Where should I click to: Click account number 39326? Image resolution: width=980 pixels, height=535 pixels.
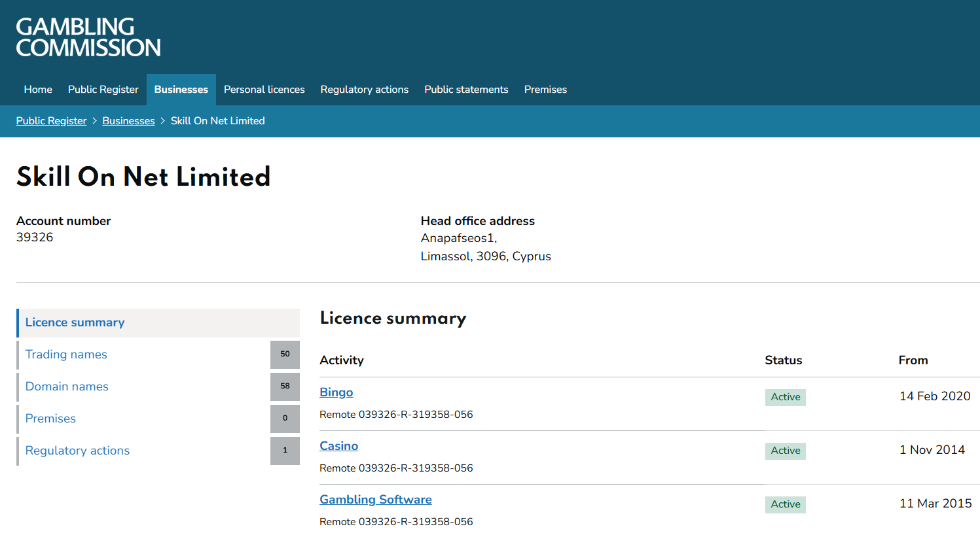tap(35, 237)
